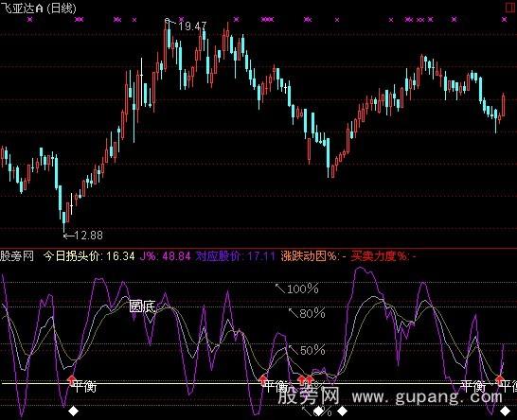
Task: Click the 19.47 high price label
Action: (x=192, y=26)
